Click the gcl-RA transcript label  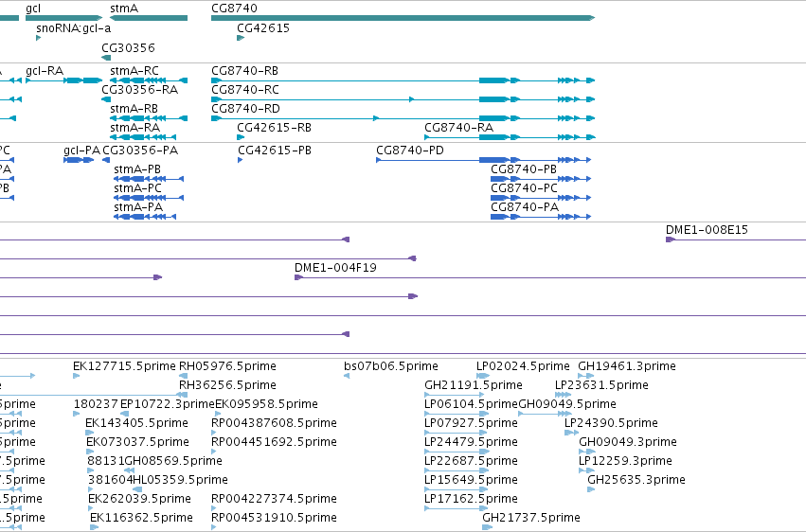(45, 71)
